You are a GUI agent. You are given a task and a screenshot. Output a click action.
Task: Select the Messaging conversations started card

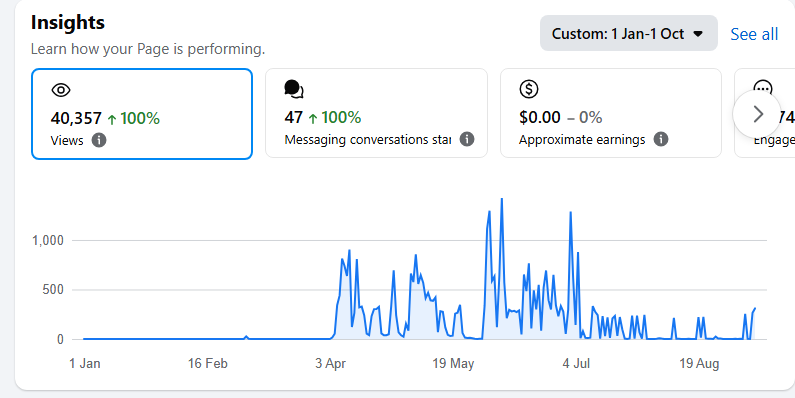click(376, 113)
